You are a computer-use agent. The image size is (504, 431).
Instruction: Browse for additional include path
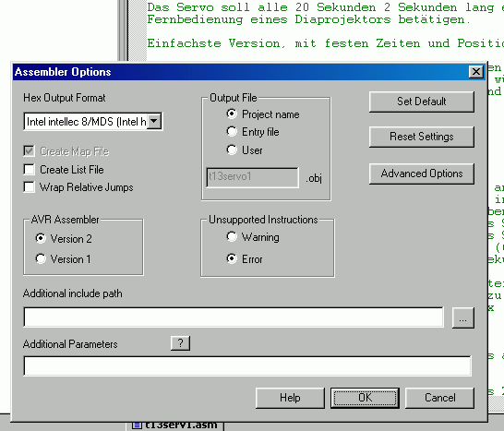[x=462, y=317]
